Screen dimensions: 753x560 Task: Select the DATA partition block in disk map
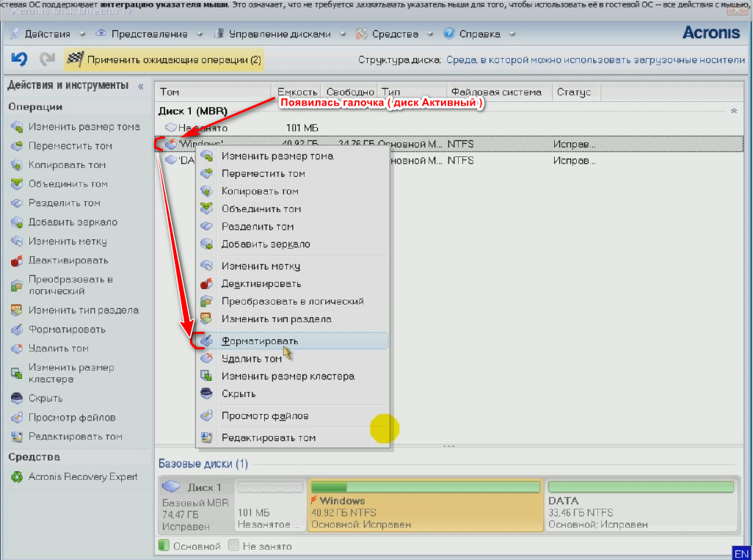point(640,505)
